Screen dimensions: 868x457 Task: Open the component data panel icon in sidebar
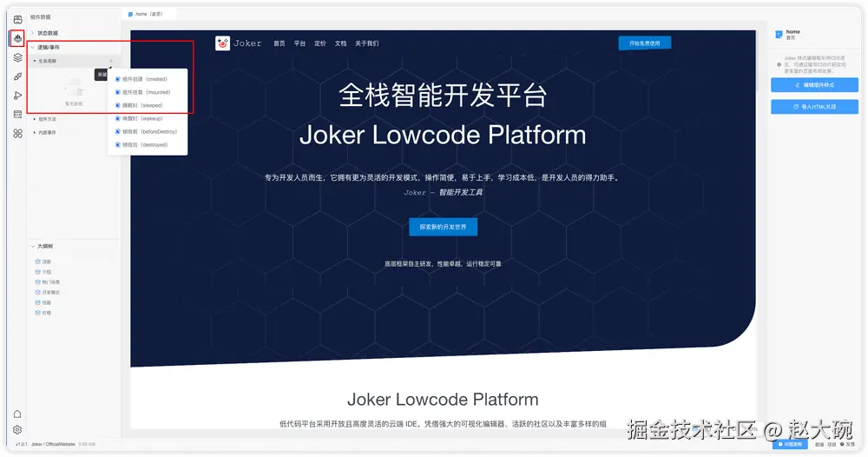[17, 38]
